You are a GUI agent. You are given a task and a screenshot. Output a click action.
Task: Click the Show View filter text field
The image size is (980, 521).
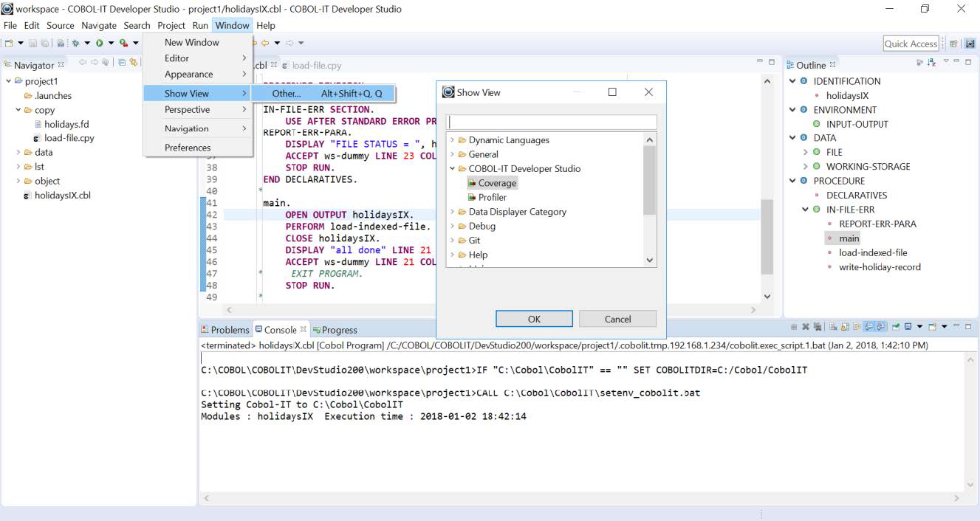click(552, 122)
